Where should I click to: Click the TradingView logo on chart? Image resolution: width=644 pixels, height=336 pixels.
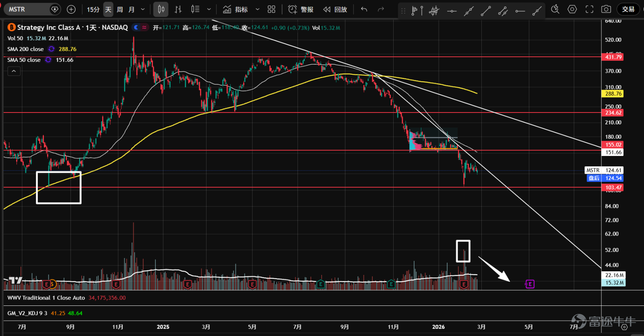pyautogui.click(x=16, y=280)
